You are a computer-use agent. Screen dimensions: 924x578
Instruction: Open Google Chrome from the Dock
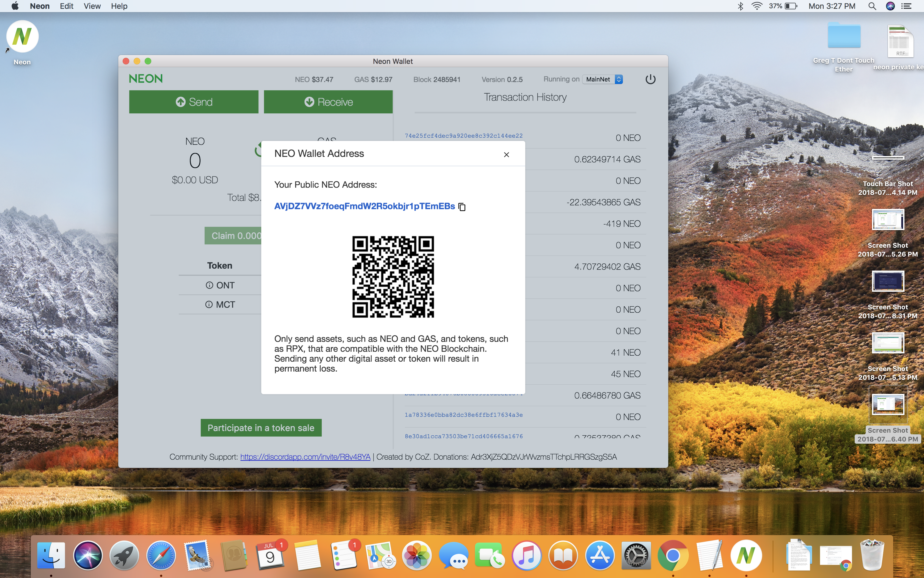tap(673, 555)
